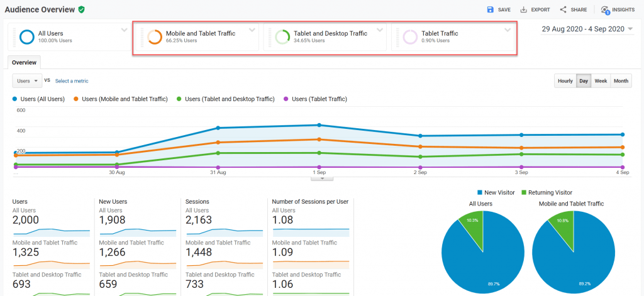The height and width of the screenshot is (296, 644).
Task: Click the Share icon
Action: click(563, 10)
